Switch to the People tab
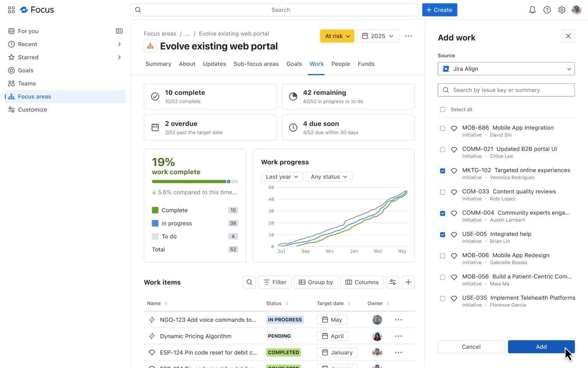 (340, 64)
